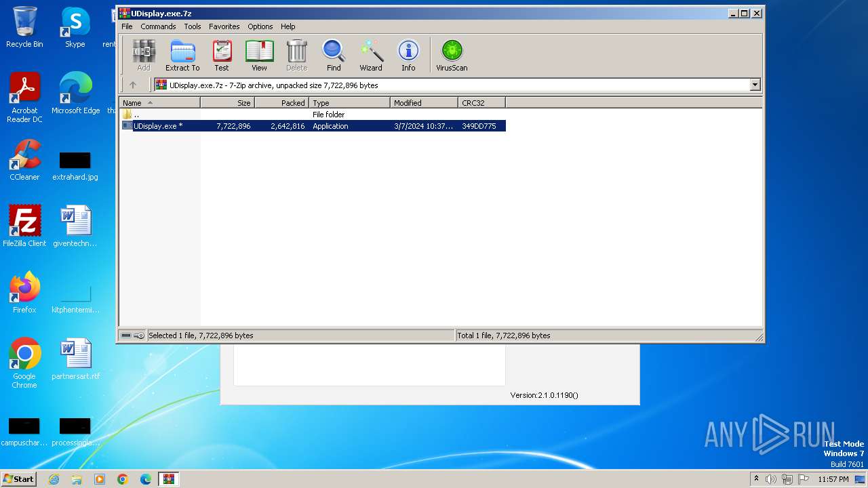Open the Commands menu
The height and width of the screenshot is (488, 868).
(158, 26)
